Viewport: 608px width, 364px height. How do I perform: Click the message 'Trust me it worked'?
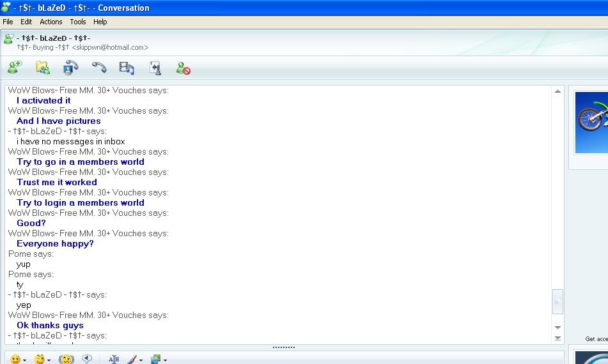57,183
